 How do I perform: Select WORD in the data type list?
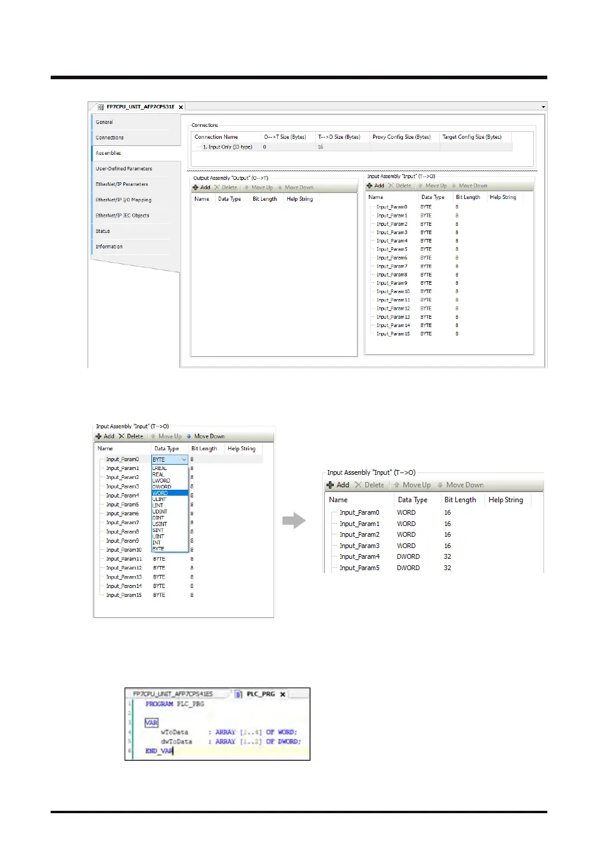160,493
